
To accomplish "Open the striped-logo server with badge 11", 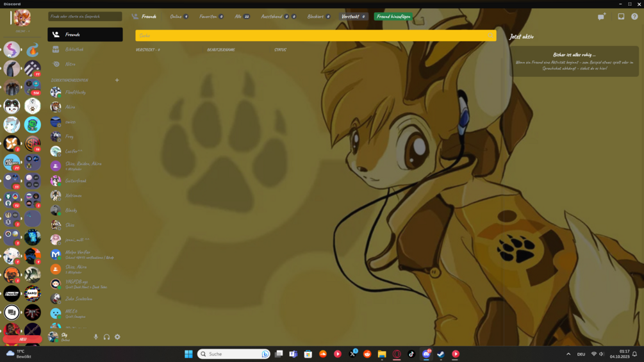I will click(33, 69).
